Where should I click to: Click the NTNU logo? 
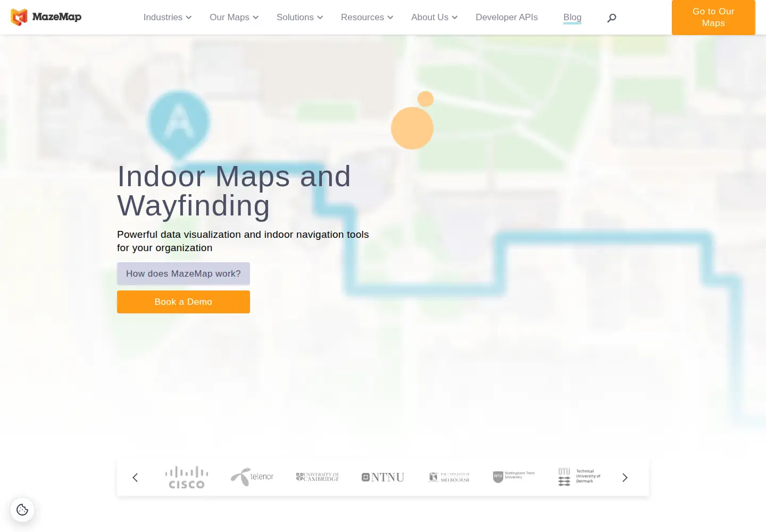pos(383,477)
